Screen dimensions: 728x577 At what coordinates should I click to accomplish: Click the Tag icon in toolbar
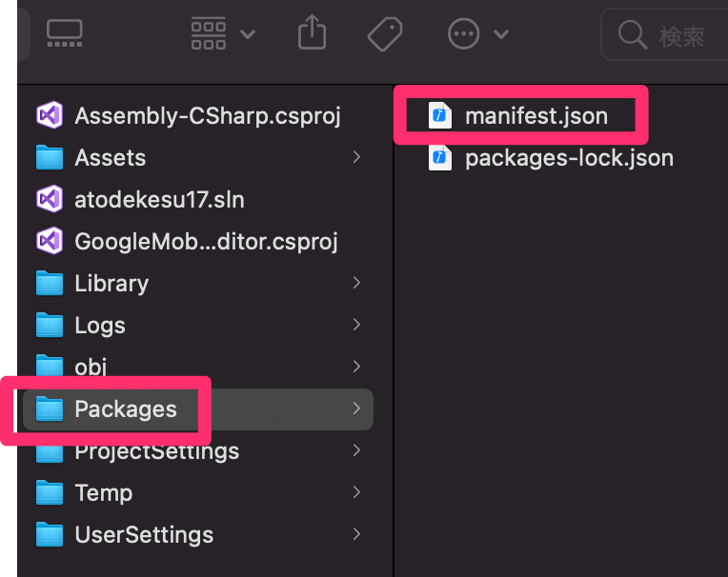tap(385, 34)
